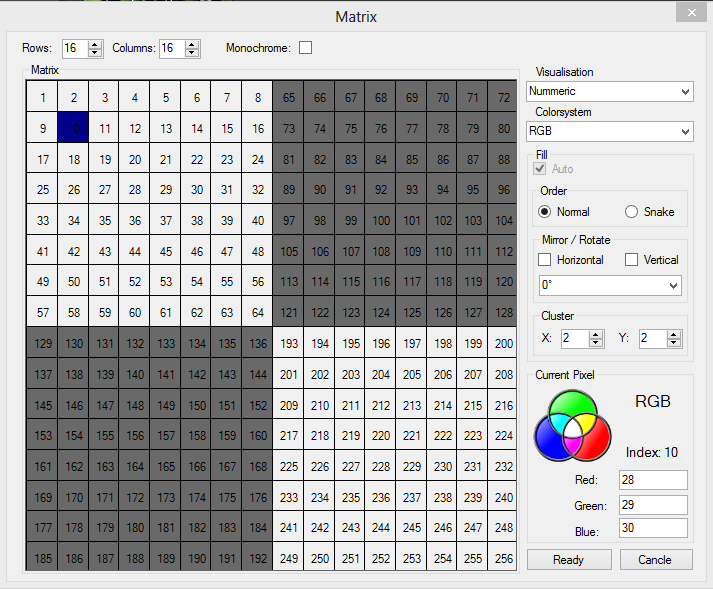The image size is (713, 589).
Task: Enable the Monochrome checkbox
Action: point(305,48)
